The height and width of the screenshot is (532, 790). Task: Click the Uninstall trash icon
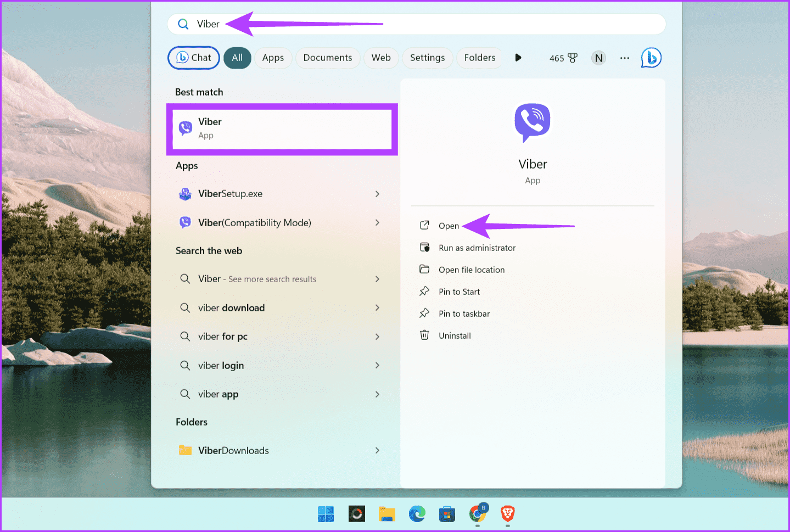coord(424,335)
